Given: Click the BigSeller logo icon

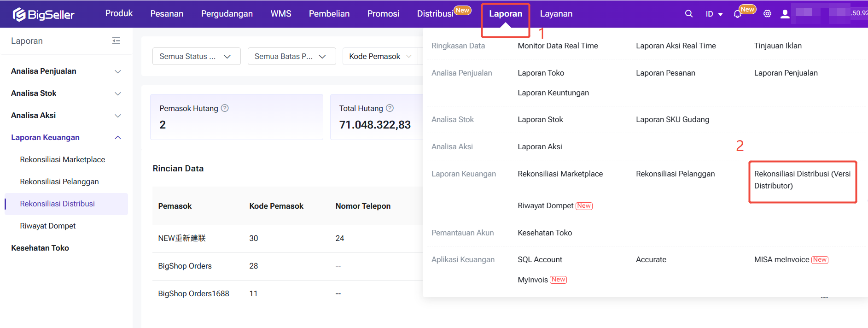Looking at the screenshot, I should pos(19,15).
